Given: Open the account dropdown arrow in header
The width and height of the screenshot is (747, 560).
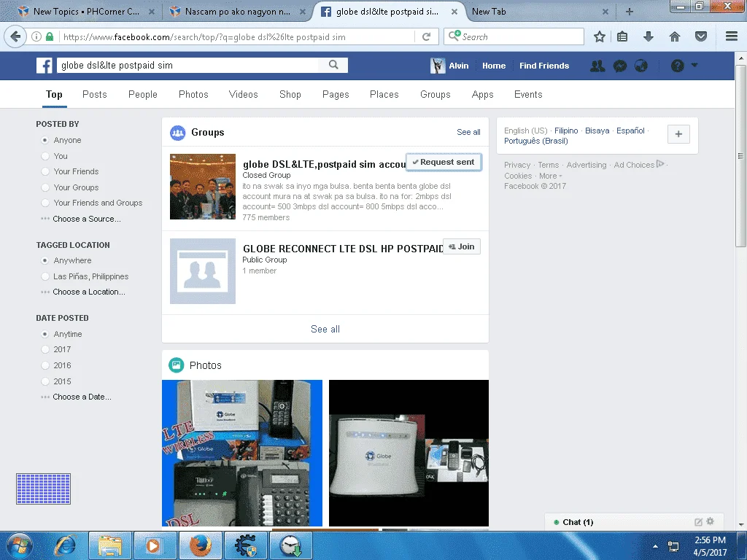Looking at the screenshot, I should click(x=694, y=65).
